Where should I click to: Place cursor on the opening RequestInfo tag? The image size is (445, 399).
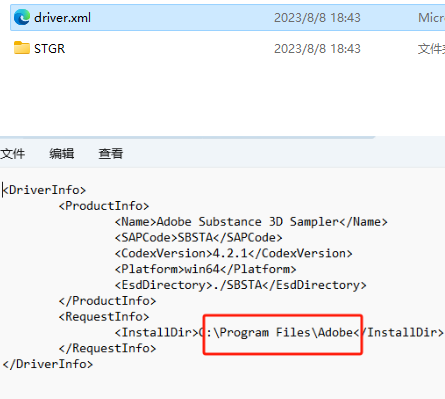[x=104, y=317]
